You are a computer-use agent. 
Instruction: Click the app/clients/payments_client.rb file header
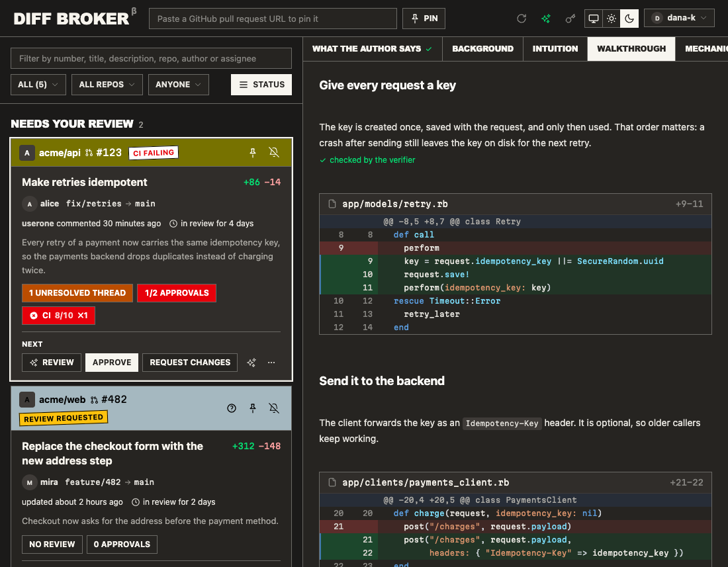pos(516,482)
